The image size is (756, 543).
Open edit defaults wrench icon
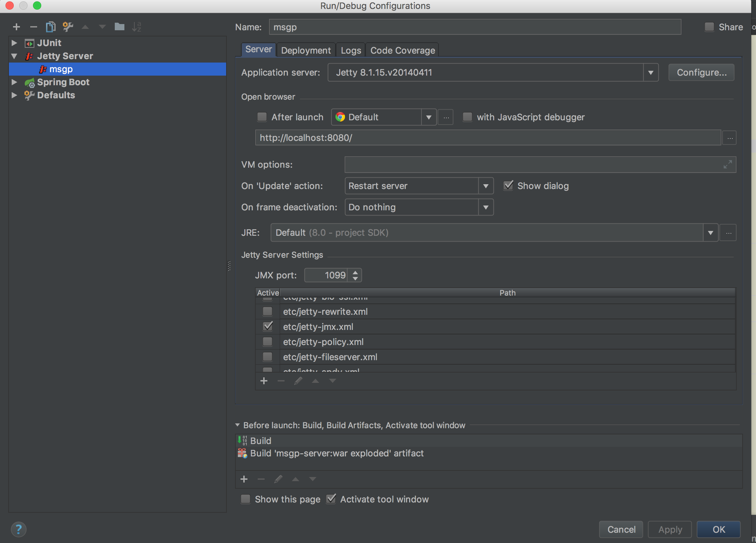coord(68,26)
